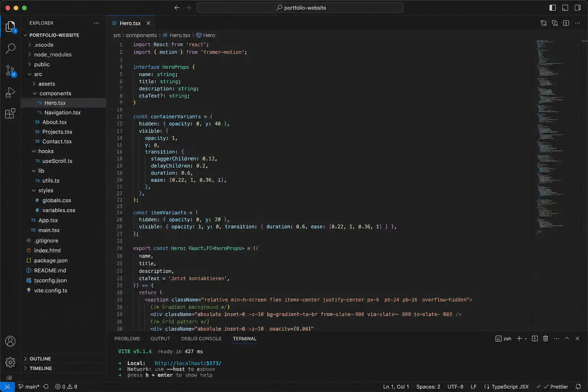Synchronize changes icon next to main branch
This screenshot has height=392, width=588.
(x=46, y=387)
